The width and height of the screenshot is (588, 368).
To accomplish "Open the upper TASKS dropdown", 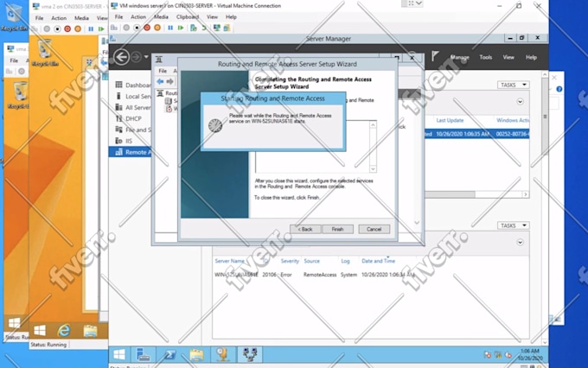I will click(x=513, y=85).
